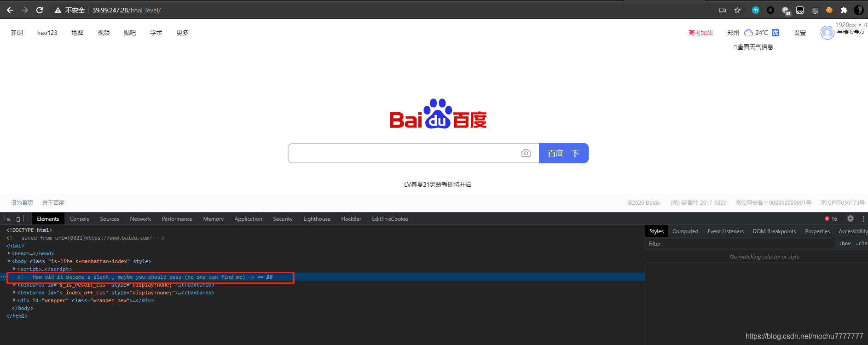Click the camera image-search icon
The width and height of the screenshot is (868, 345).
[x=526, y=153]
